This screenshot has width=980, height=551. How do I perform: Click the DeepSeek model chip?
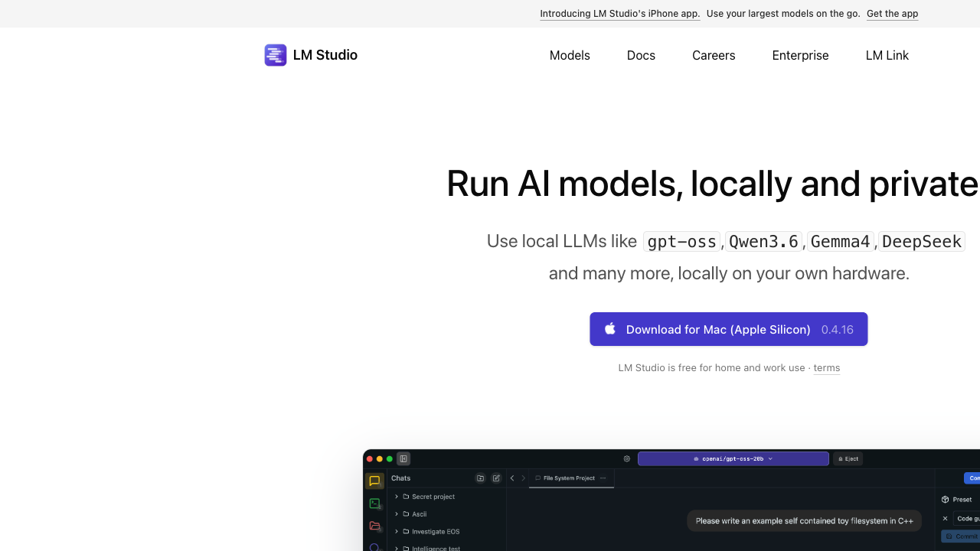pos(922,242)
